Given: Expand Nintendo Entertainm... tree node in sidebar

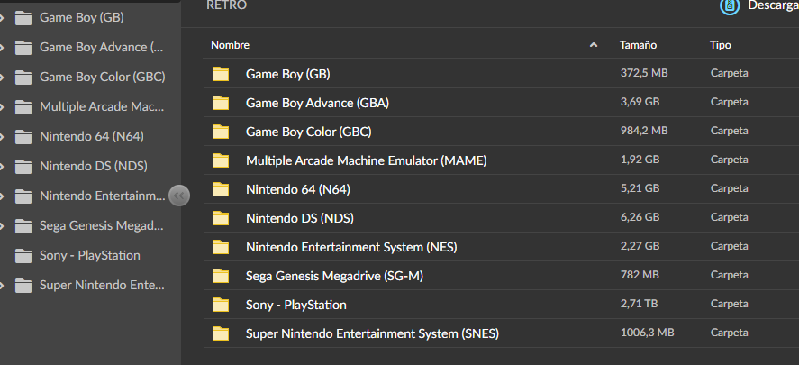Looking at the screenshot, I should [x=2, y=196].
